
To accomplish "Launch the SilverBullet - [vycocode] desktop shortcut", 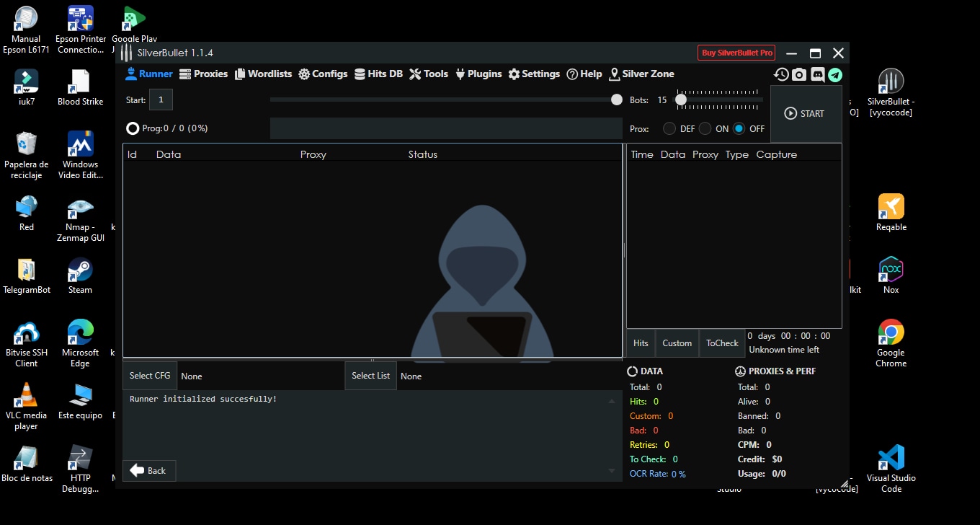I will [x=891, y=92].
